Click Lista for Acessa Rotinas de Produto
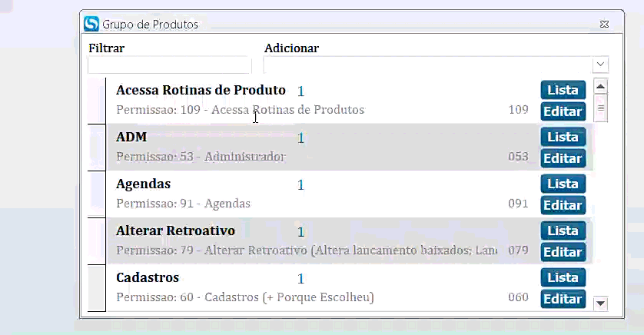This screenshot has width=644, height=335. [563, 90]
